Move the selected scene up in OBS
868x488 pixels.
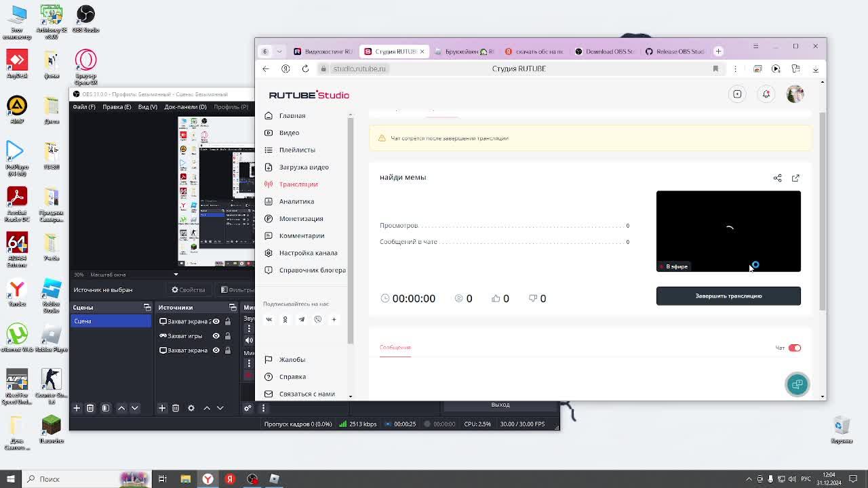(x=121, y=408)
